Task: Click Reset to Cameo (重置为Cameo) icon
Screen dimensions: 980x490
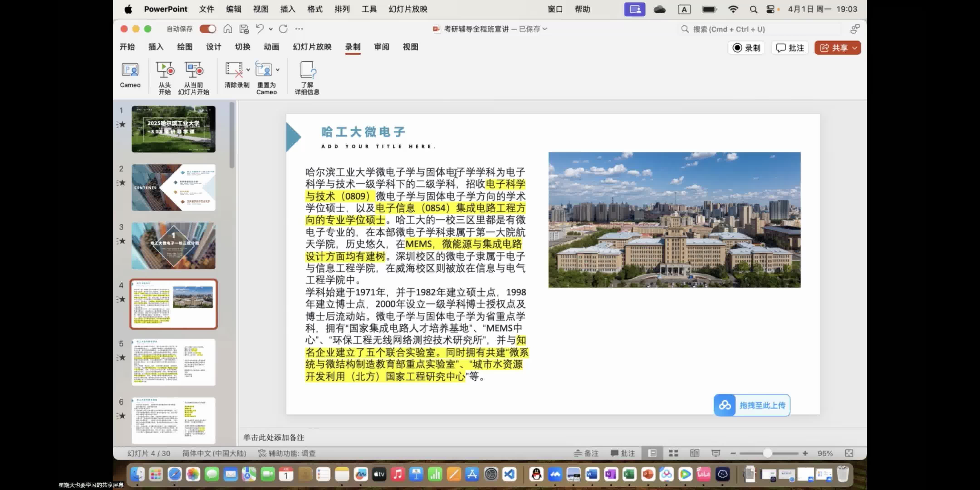Action: point(264,70)
